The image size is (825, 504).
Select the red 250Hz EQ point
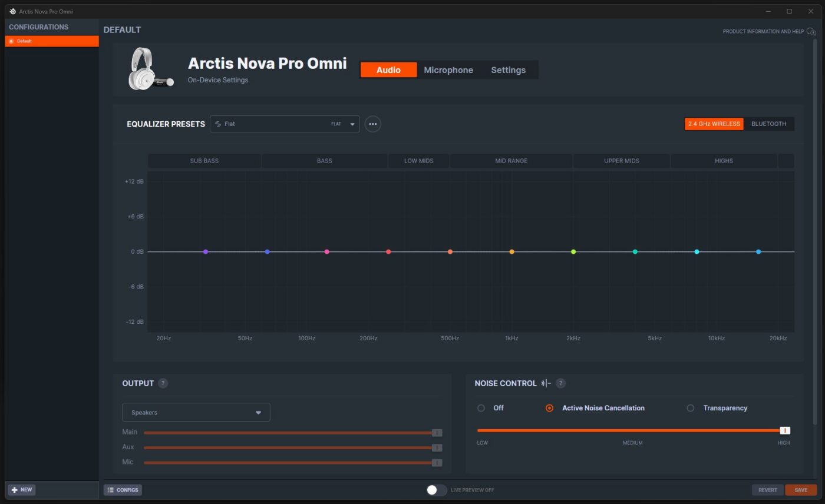point(388,252)
